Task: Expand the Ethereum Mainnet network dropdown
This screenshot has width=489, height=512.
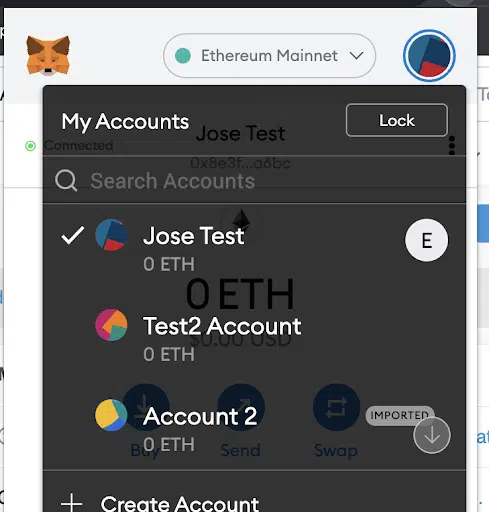Action: click(270, 56)
